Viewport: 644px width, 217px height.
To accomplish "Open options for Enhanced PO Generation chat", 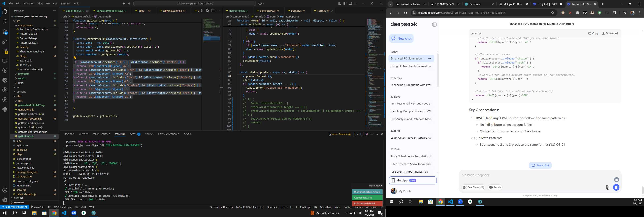I will (x=429, y=59).
